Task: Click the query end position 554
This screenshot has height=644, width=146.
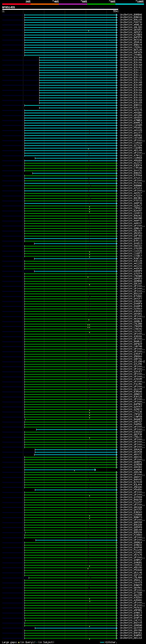Action: click(115, 11)
